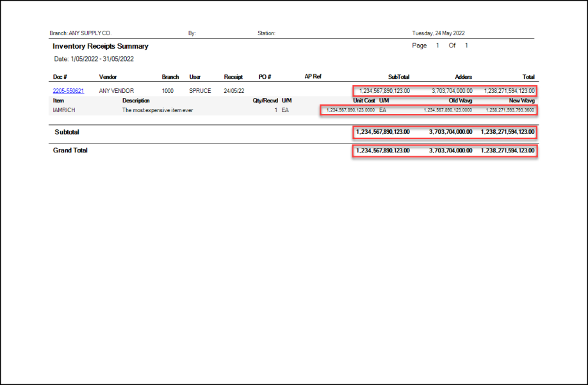Click Old Wavg value in IAMRICH row

448,110
